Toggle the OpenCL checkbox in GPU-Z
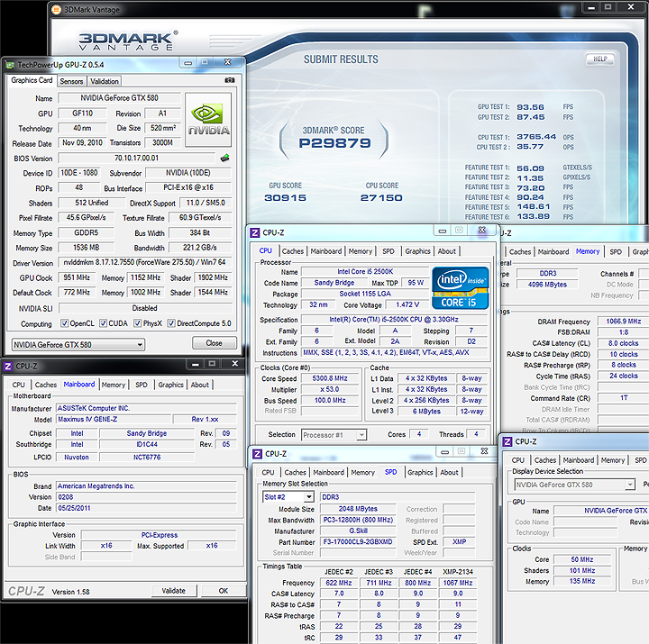 coord(65,323)
